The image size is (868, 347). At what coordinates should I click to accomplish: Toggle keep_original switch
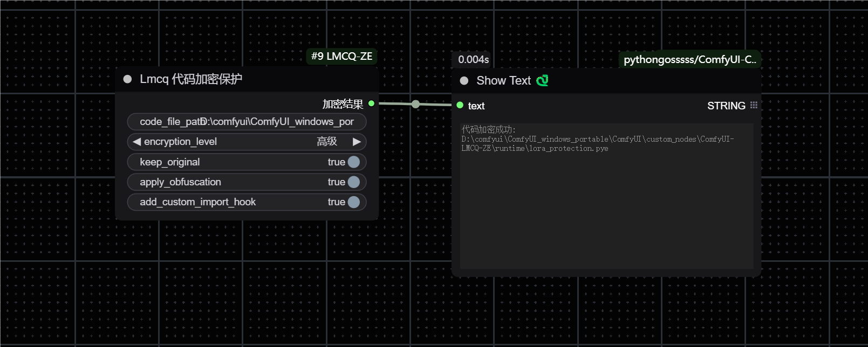354,162
